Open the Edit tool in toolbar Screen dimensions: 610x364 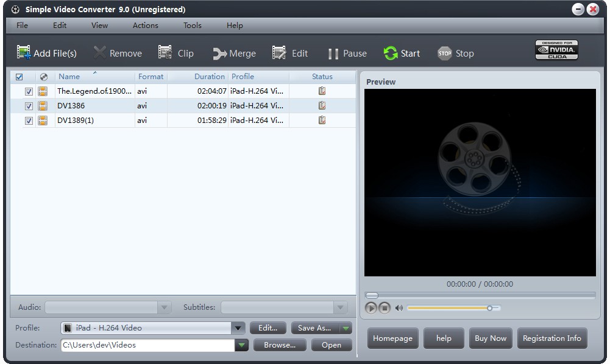tap(290, 53)
